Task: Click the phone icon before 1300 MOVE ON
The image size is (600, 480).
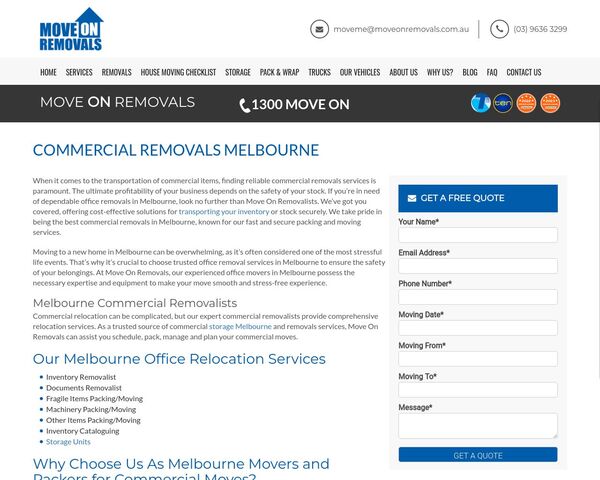Action: 245,105
